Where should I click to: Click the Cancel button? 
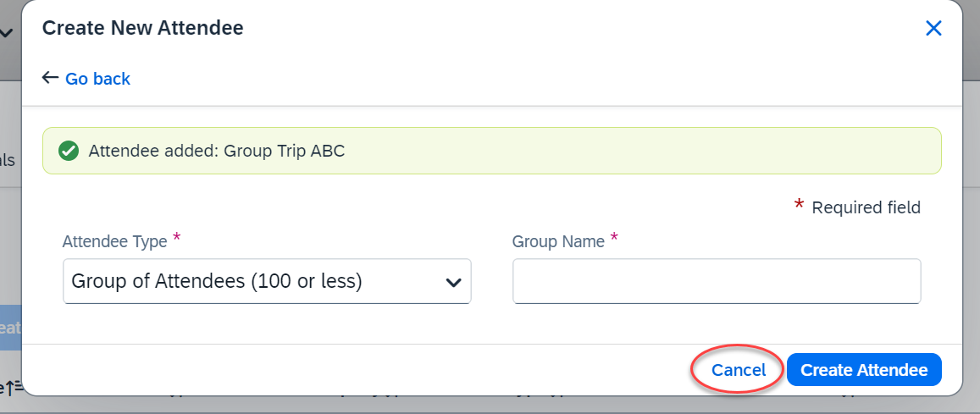coord(738,370)
